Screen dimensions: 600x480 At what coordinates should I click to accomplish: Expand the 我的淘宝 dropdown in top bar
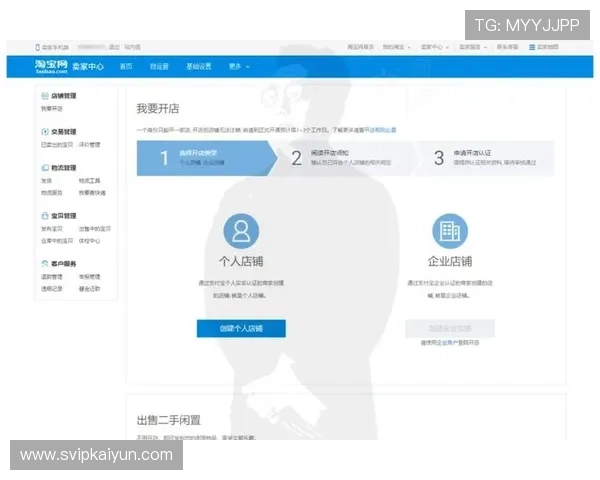click(x=396, y=47)
